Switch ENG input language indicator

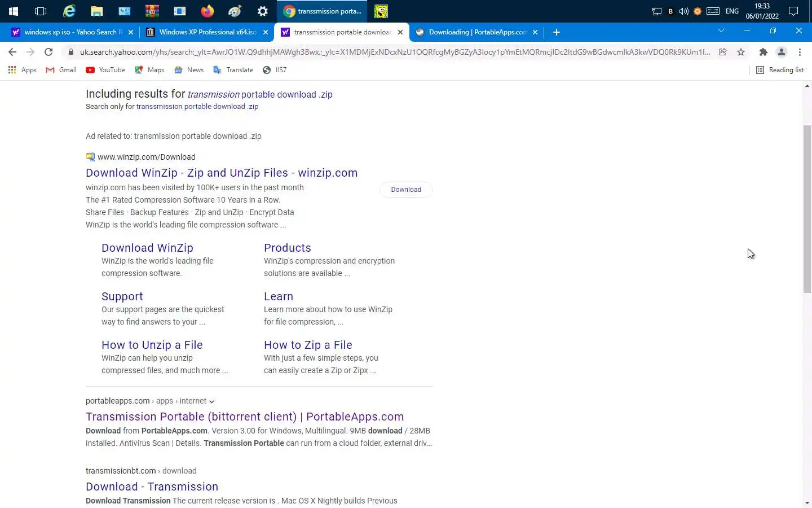(x=732, y=11)
